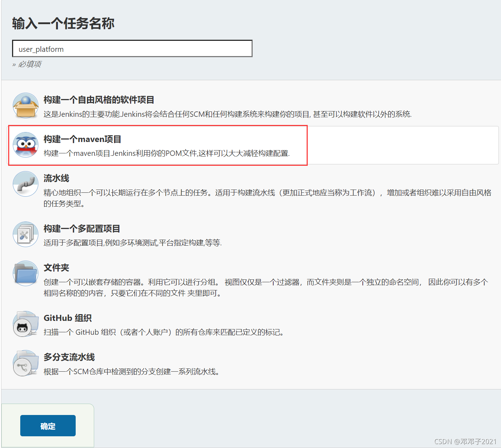Click folder description starting 创建一个可以嵌套存储的容器
The height and width of the screenshot is (448, 501).
[265, 288]
